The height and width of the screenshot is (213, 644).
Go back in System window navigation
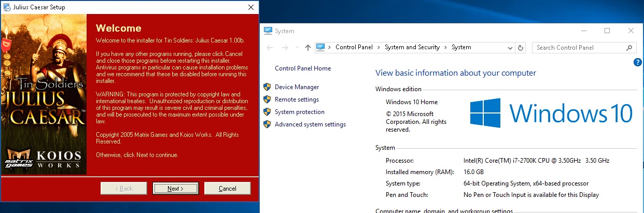pos(270,47)
